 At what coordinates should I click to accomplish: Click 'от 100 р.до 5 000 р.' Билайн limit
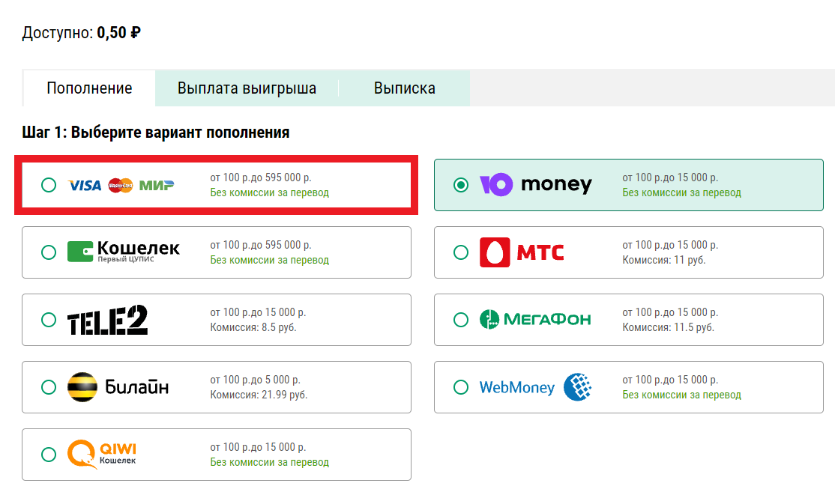pos(255,380)
